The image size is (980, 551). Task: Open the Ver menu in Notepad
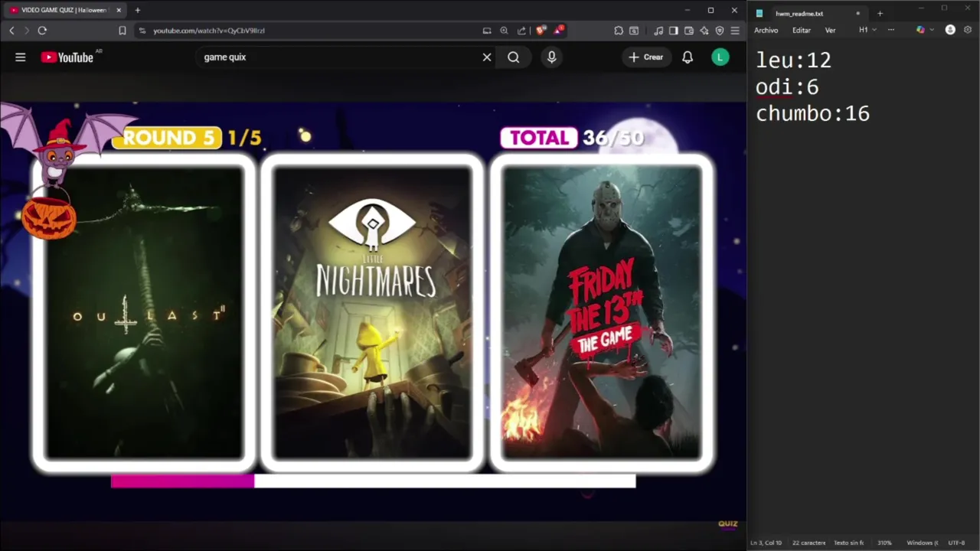pyautogui.click(x=830, y=31)
